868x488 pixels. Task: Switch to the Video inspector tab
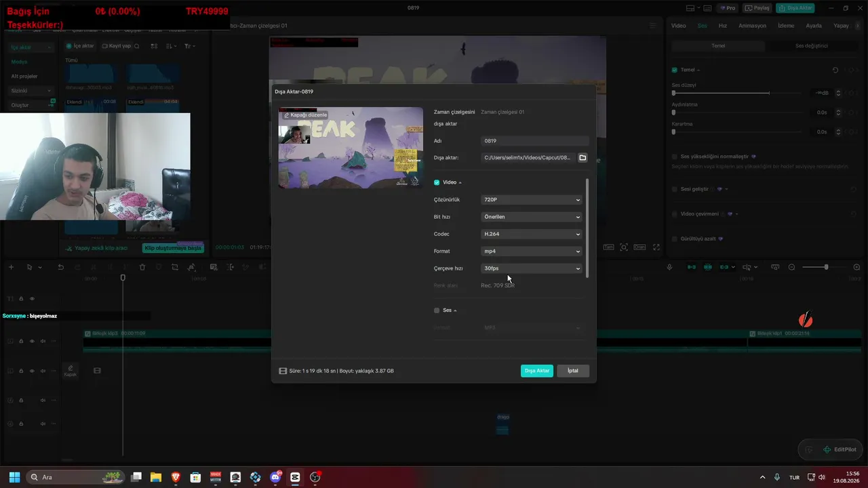(679, 26)
